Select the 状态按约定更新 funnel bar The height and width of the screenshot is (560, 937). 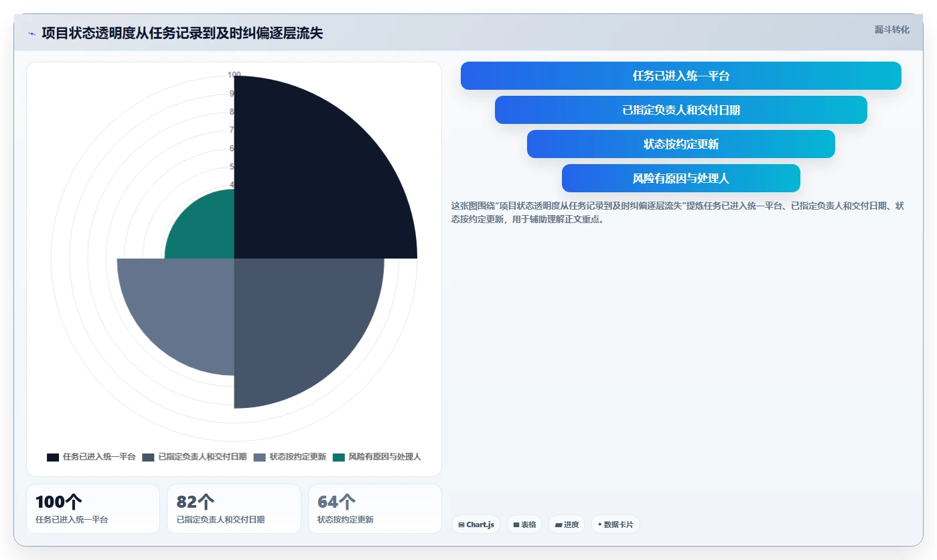coord(680,144)
